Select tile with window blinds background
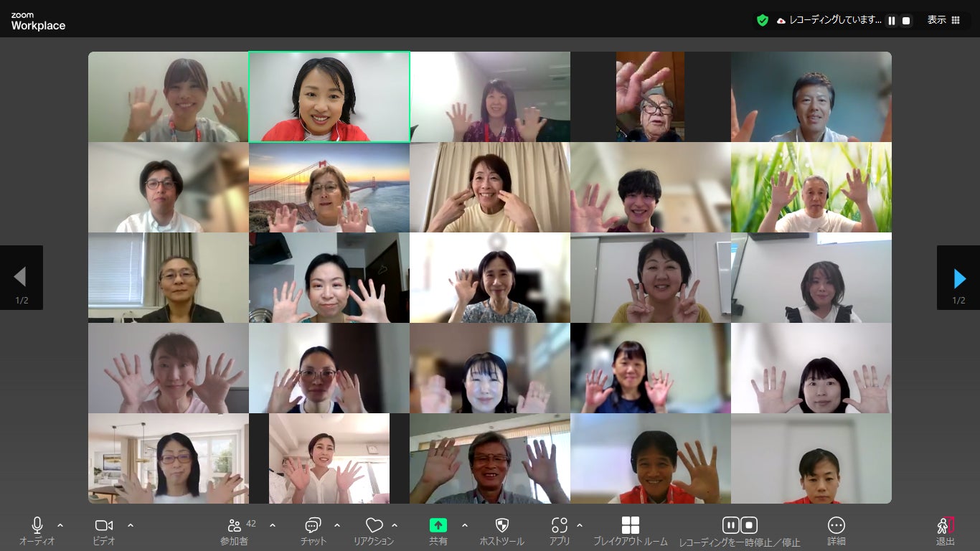 (169, 278)
